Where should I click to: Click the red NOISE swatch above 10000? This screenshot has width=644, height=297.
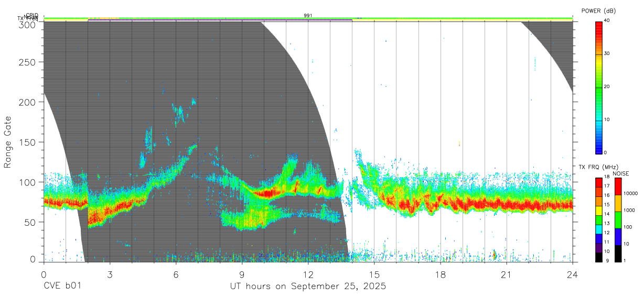(x=618, y=186)
